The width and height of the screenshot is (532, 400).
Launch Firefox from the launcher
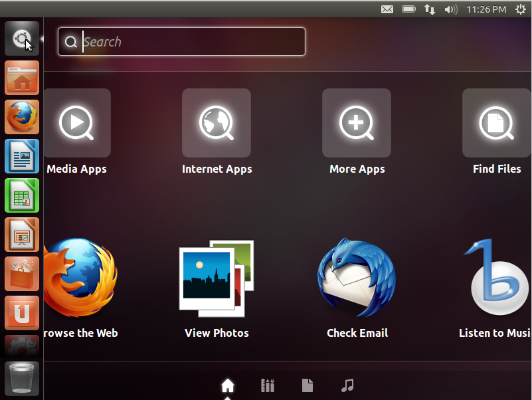(x=22, y=117)
